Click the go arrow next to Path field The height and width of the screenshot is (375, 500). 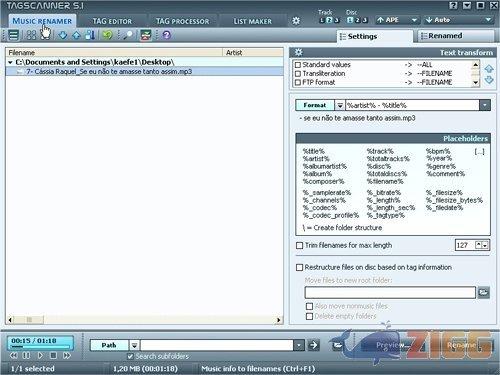(313, 345)
